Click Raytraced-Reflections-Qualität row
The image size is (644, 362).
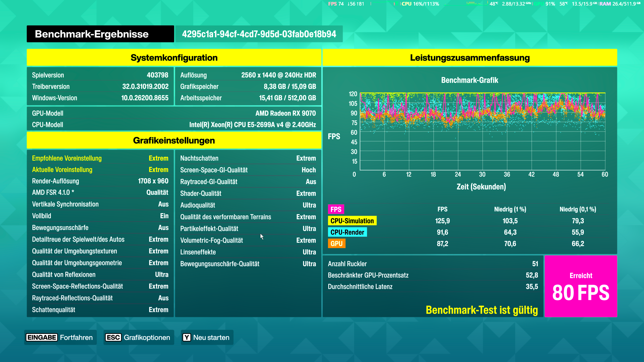coord(100,298)
